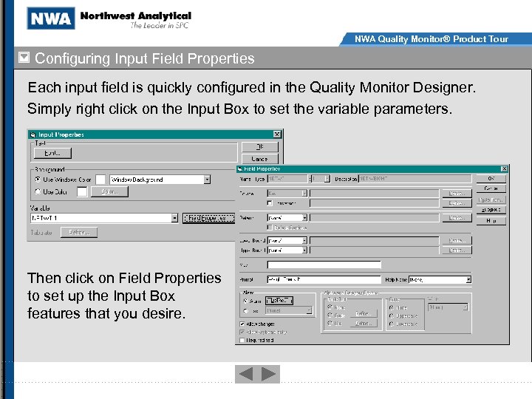Click OK in the Field Properties dialog
The height and width of the screenshot is (399, 532).
click(491, 178)
